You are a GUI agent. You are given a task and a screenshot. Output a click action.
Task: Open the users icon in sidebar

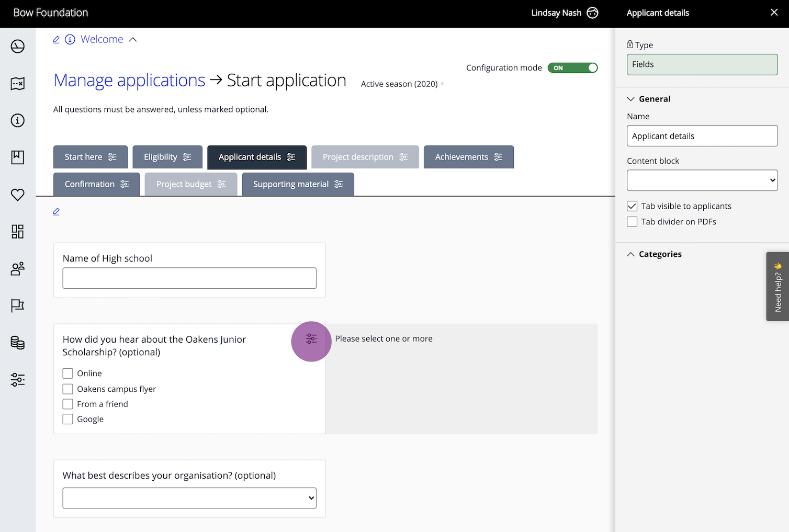(x=18, y=269)
